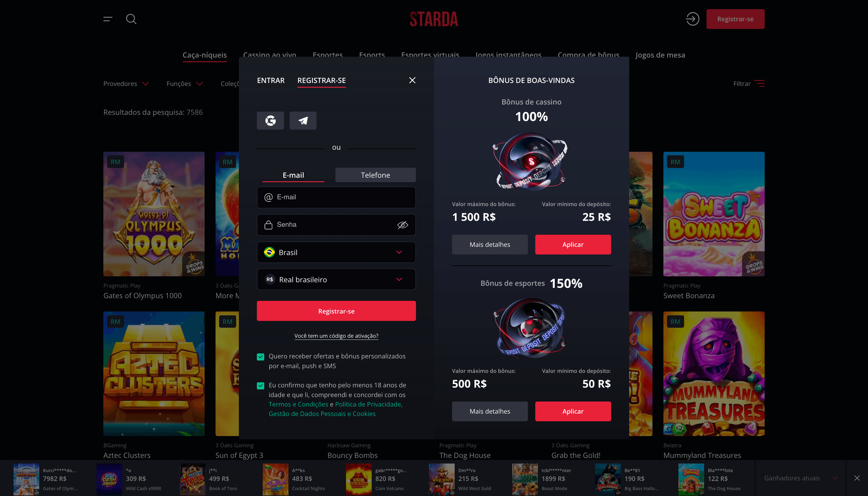Click the login arrow icon

[x=692, y=19]
